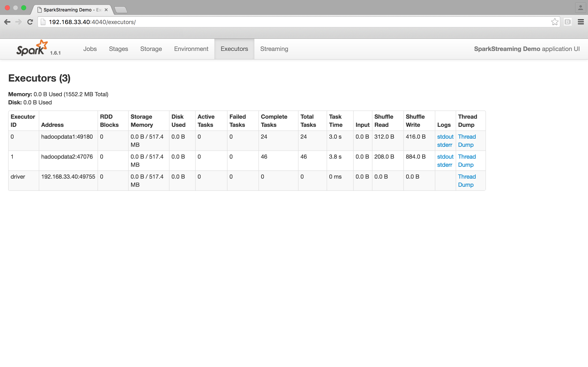Open stdout log for executor 0
The width and height of the screenshot is (588, 367).
coord(445,137)
